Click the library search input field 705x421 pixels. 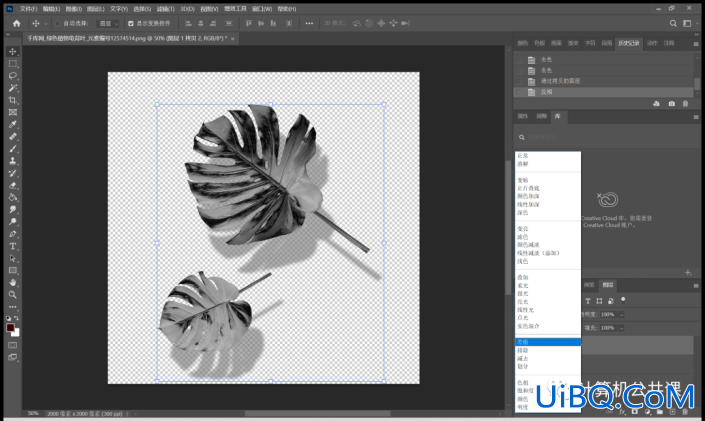(x=607, y=137)
